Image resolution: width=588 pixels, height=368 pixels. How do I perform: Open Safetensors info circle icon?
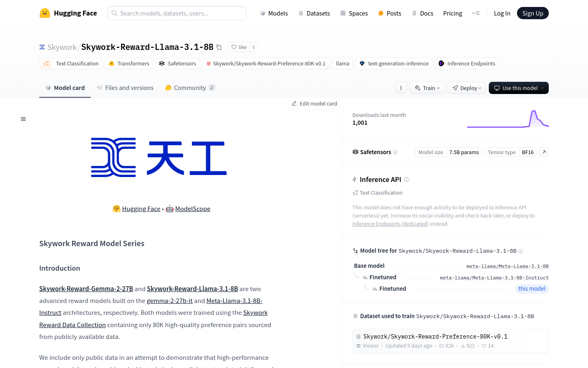pyautogui.click(x=395, y=152)
